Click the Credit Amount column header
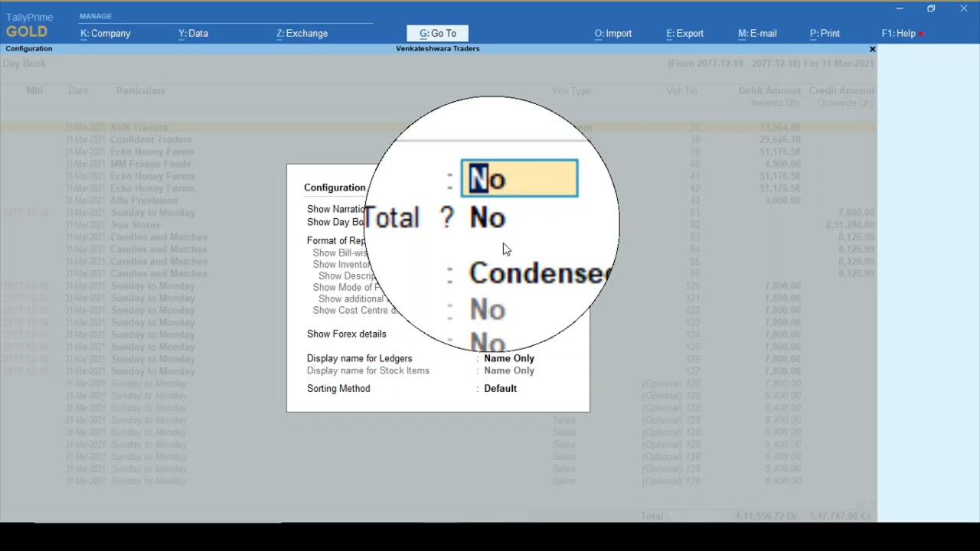The image size is (980, 551). point(841,90)
